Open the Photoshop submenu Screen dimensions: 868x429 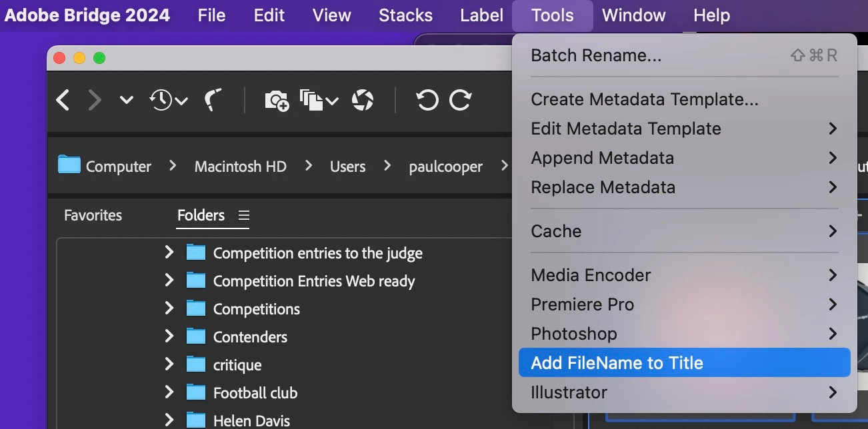(684, 334)
